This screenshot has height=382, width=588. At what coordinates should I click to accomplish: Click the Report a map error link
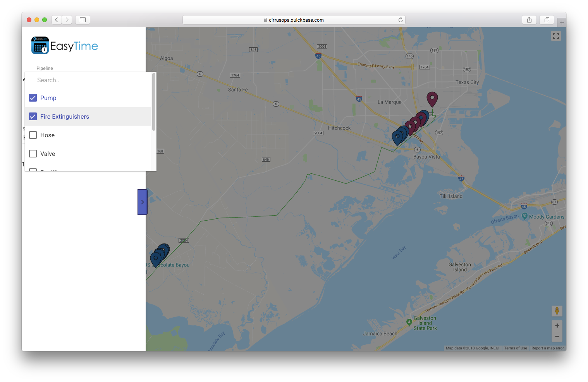coord(547,348)
